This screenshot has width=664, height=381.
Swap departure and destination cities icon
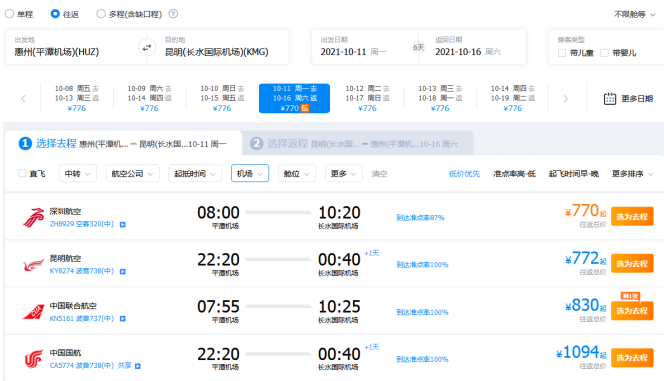pos(147,47)
